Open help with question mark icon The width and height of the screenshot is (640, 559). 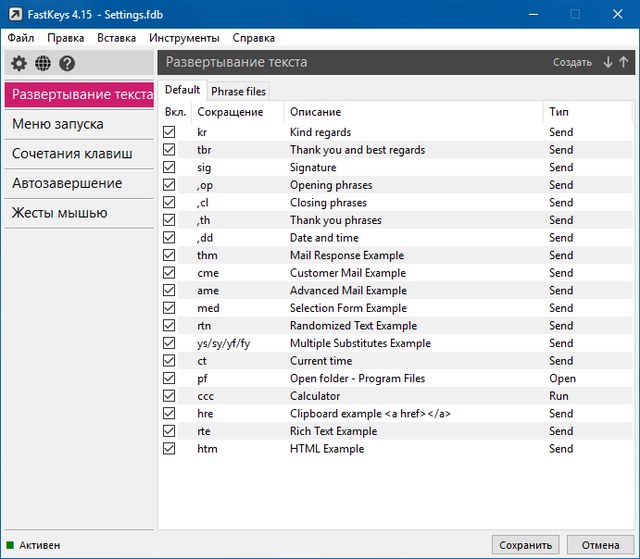pyautogui.click(x=67, y=63)
